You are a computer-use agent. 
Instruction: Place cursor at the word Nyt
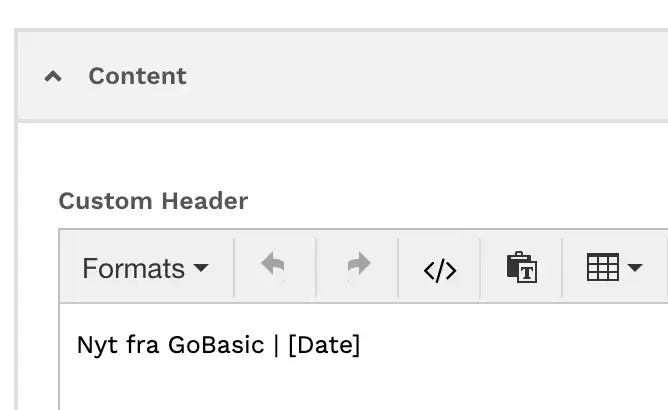click(97, 346)
